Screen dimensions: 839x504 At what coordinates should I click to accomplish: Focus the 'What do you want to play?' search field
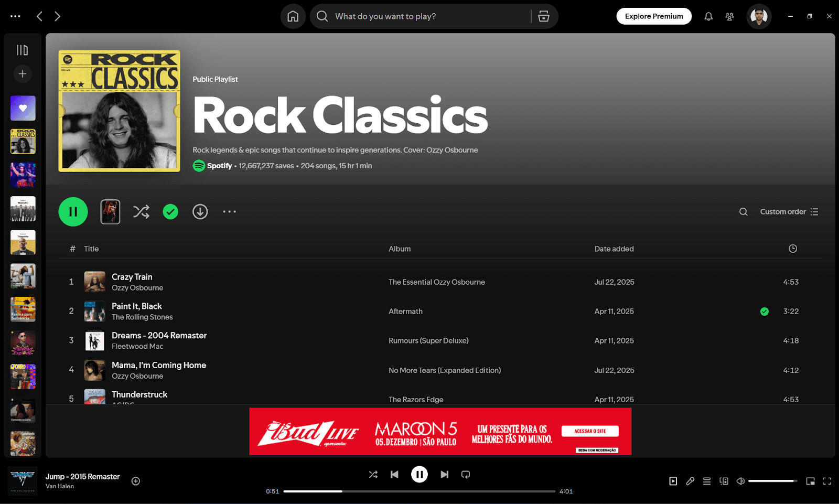(421, 16)
